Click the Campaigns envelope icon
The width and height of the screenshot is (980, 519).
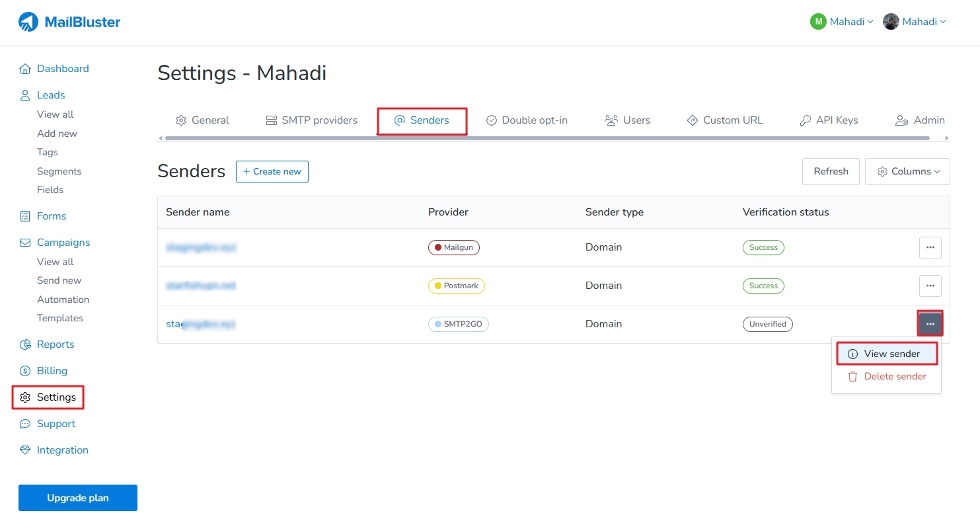click(25, 243)
